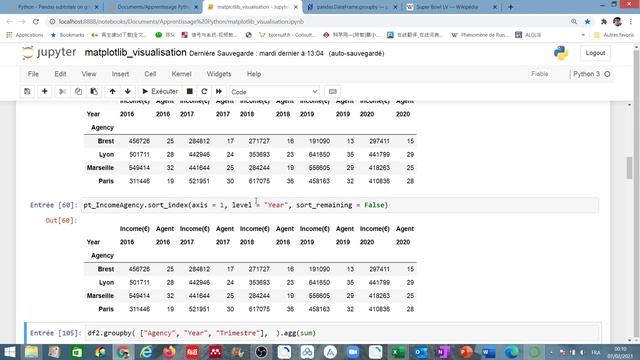Viewport: 640px width, 360px height.
Task: Restart and run all fast-forward icon
Action: click(x=219, y=91)
